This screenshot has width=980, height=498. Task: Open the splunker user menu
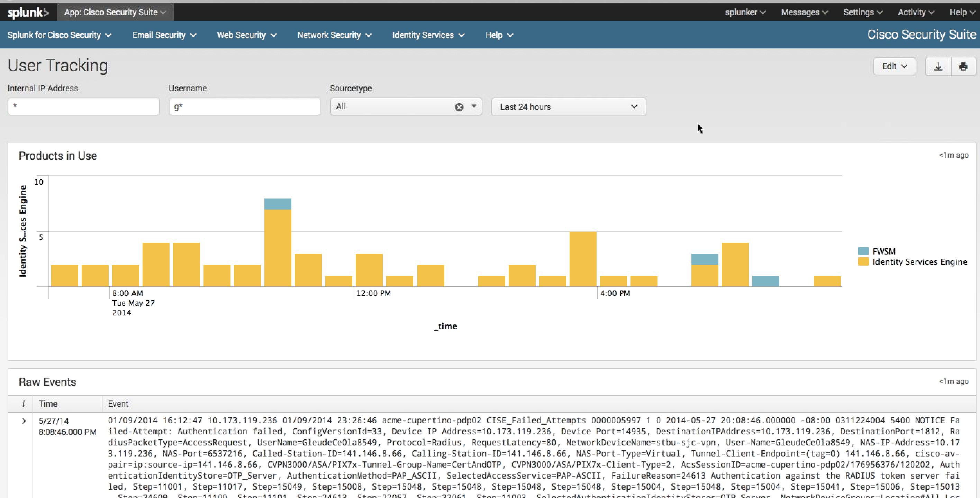coord(745,12)
